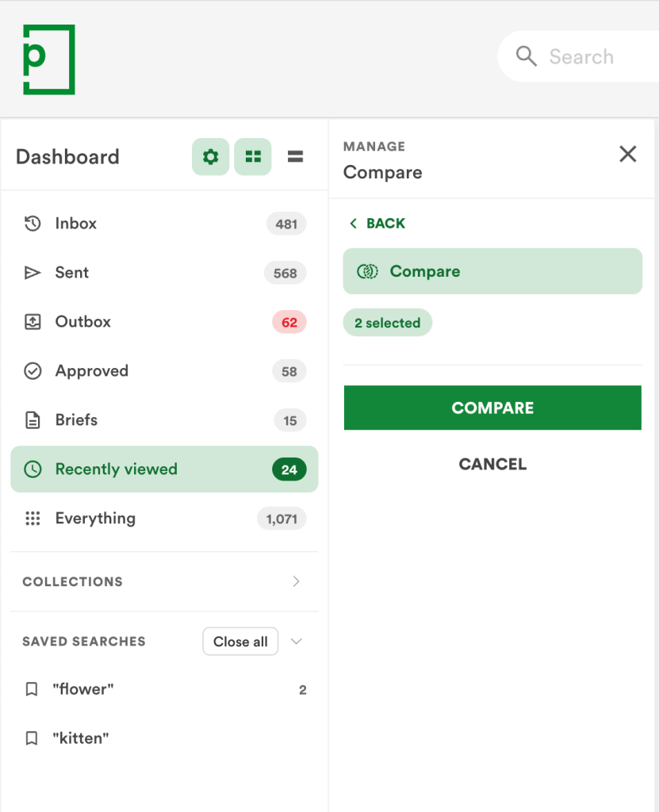Click the 481 Inbox count badge

pos(286,224)
